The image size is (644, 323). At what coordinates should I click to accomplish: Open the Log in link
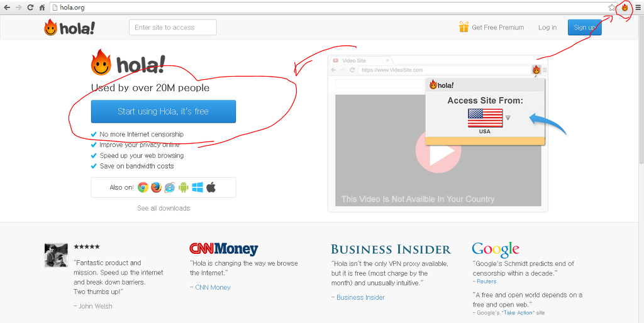pyautogui.click(x=548, y=28)
